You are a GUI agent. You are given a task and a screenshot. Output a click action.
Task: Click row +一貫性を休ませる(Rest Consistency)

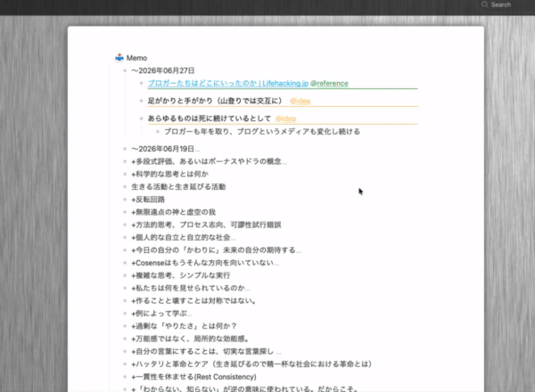click(x=193, y=377)
